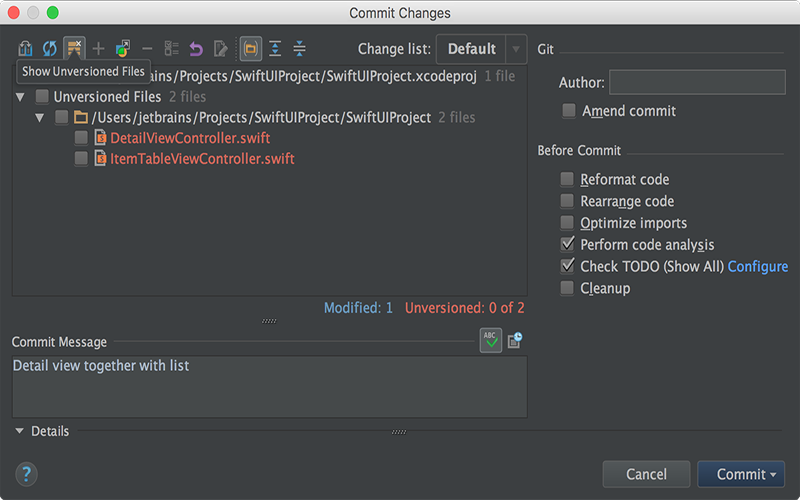Click the Show Diff toolbar icon
Screen dimensions: 800x500
pos(25,49)
